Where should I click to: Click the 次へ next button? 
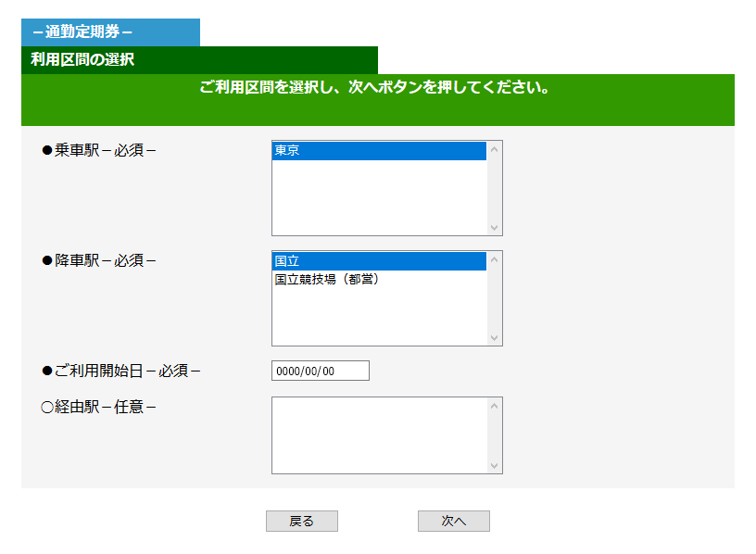click(454, 522)
